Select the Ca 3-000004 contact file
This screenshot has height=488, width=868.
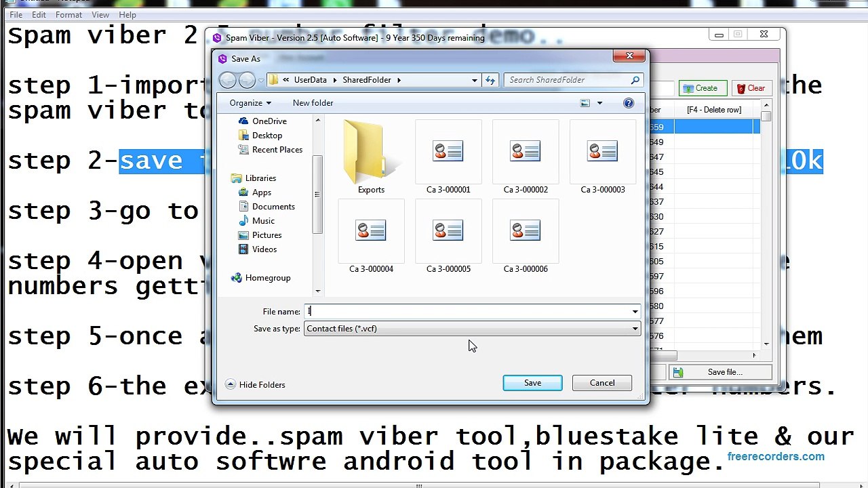(371, 237)
